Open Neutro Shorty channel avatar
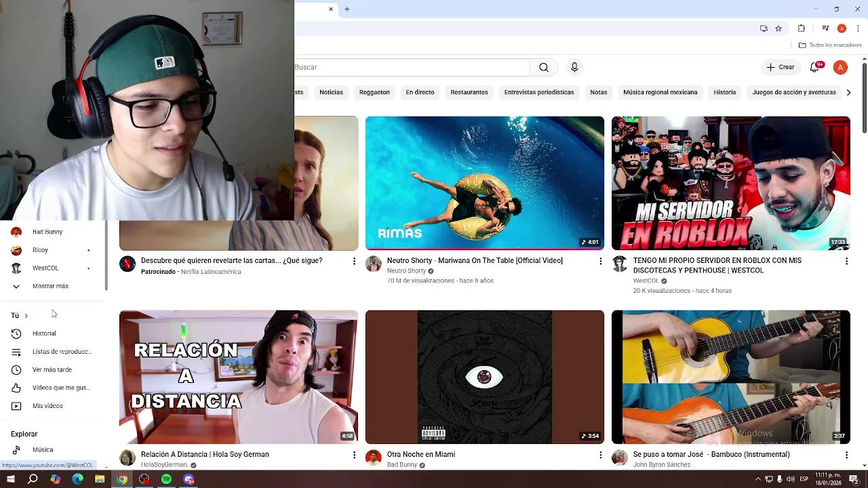Image resolution: width=868 pixels, height=488 pixels. coord(374,264)
